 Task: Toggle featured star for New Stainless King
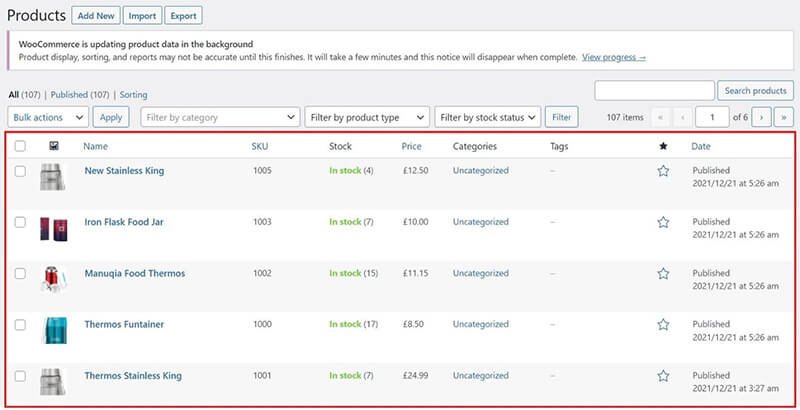(x=663, y=171)
